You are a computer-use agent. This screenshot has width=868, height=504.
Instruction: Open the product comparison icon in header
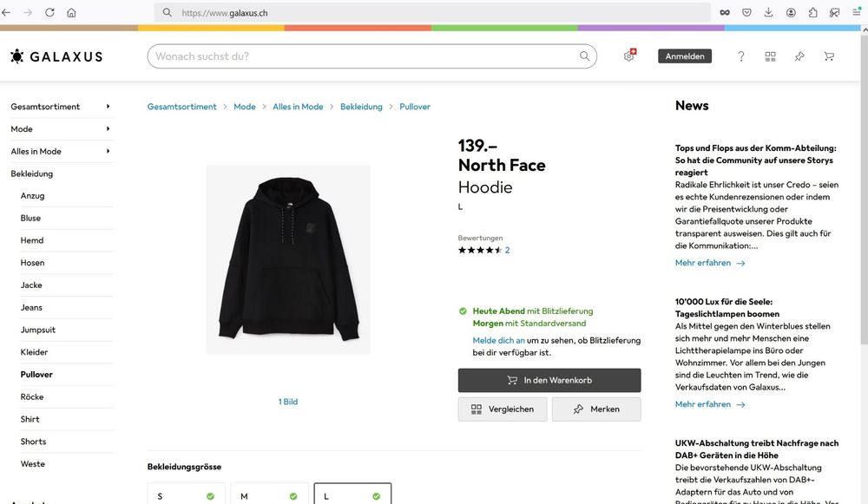click(x=770, y=56)
